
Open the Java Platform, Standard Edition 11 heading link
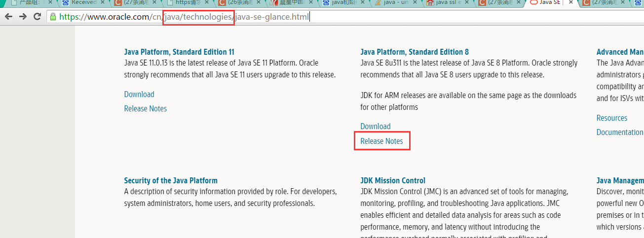pos(179,52)
